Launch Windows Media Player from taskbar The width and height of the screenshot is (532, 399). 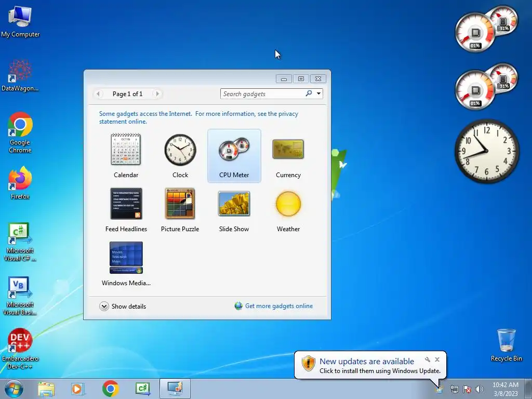78,389
